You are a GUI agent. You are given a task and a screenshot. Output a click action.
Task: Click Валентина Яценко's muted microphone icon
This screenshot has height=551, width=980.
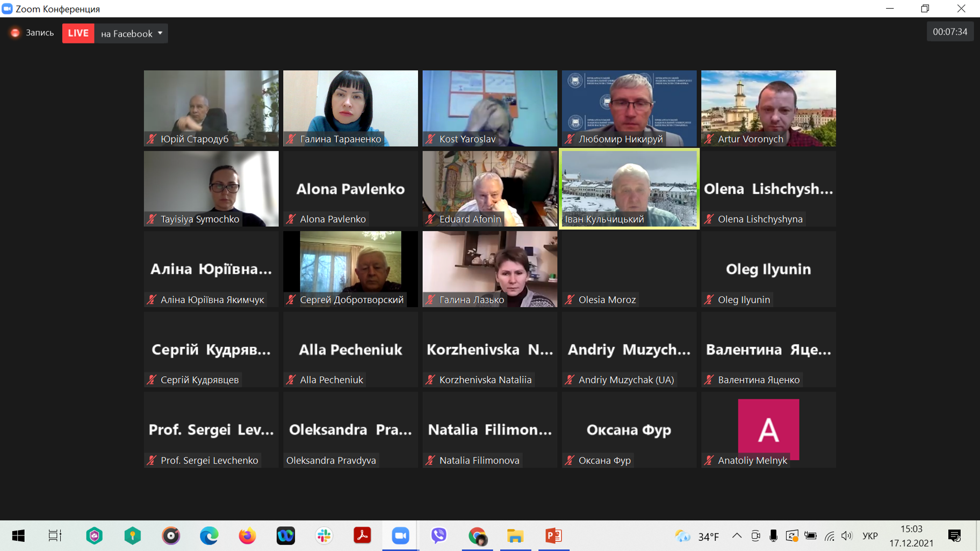point(709,380)
